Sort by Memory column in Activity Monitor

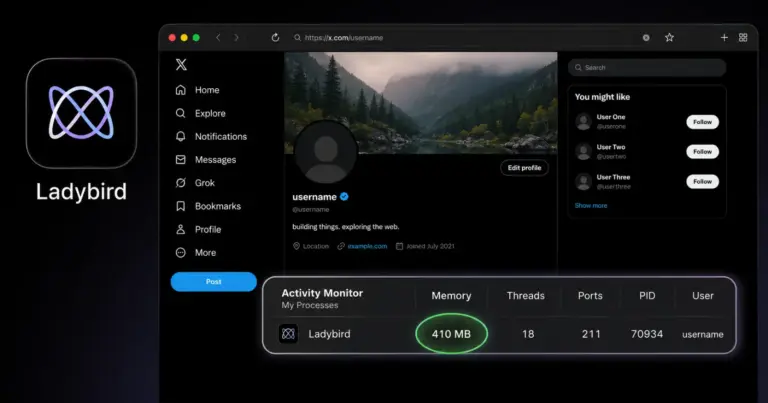pos(451,296)
